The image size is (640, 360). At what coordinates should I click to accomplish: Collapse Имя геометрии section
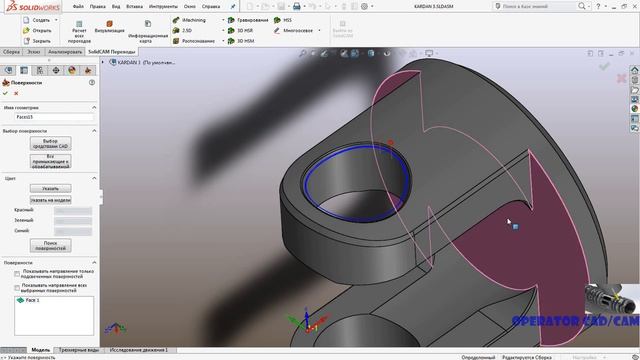[x=94, y=107]
